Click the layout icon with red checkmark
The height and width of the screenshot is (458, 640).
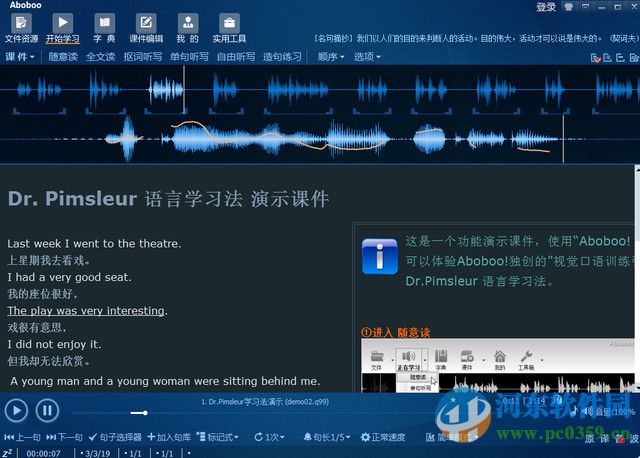(596, 58)
